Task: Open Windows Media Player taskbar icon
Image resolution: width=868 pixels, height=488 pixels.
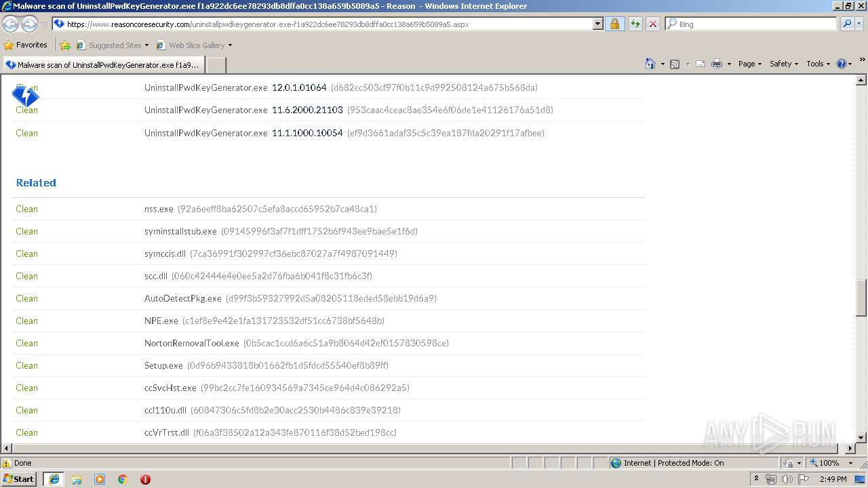Action: pos(100,479)
